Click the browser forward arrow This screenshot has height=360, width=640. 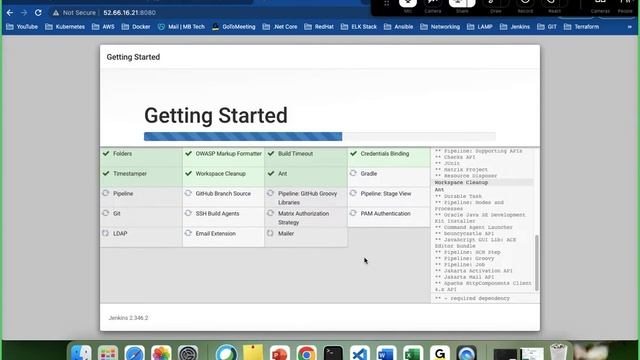pos(24,13)
